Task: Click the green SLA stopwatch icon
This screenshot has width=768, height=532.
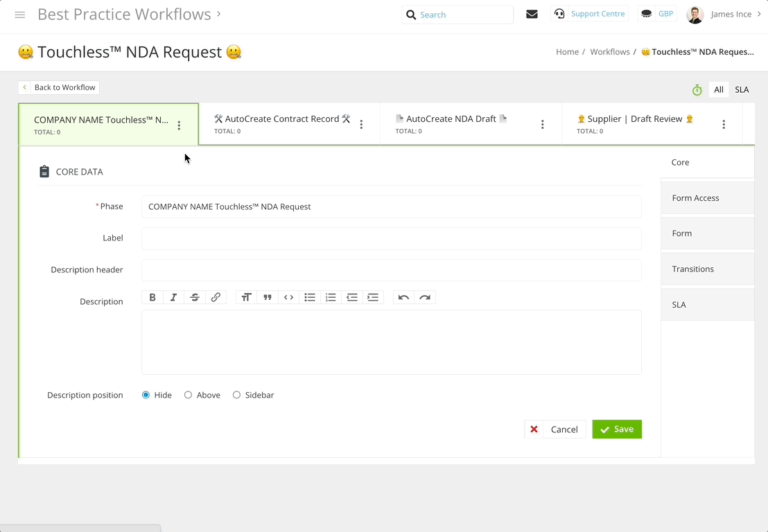Action: coord(697,89)
